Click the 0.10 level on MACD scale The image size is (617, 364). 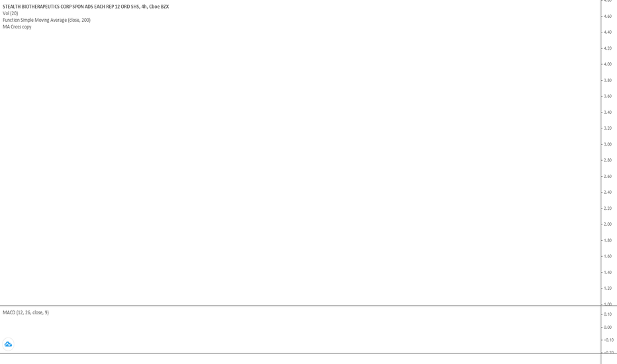608,314
